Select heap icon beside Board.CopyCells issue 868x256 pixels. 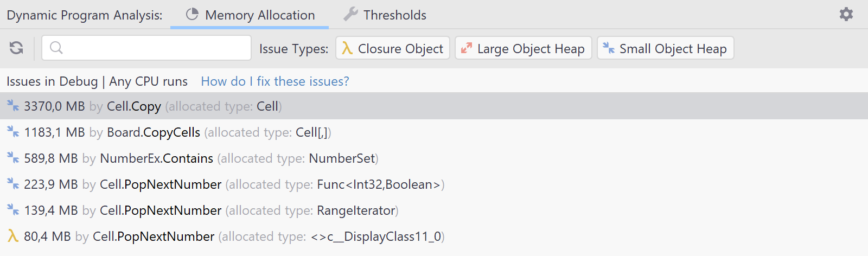pos(13,132)
